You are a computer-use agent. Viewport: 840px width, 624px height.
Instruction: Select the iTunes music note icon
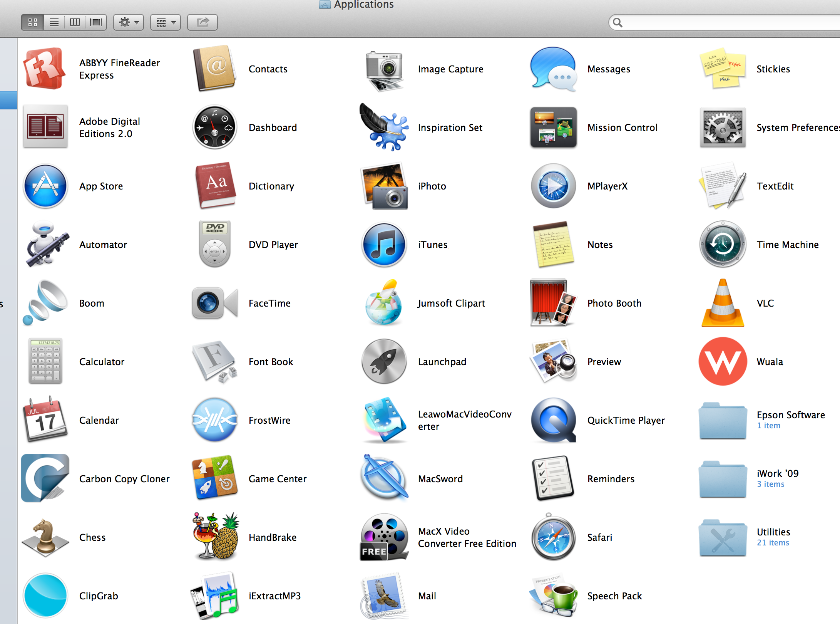(384, 245)
